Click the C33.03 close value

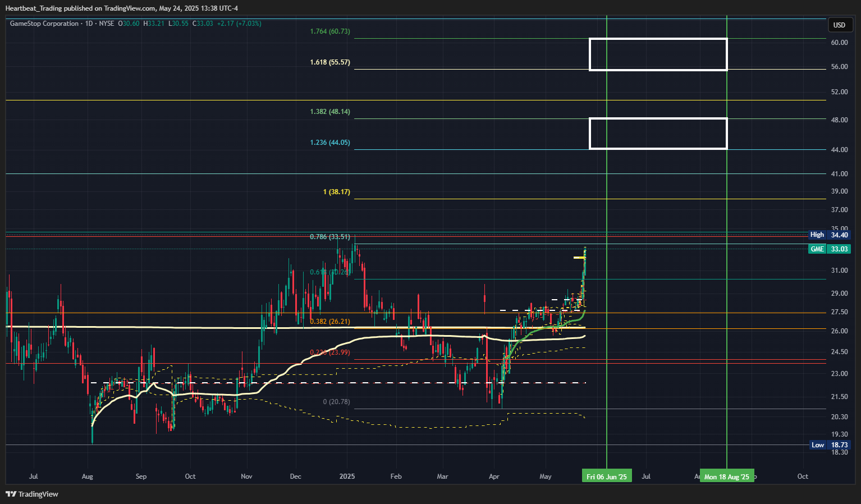click(x=203, y=24)
